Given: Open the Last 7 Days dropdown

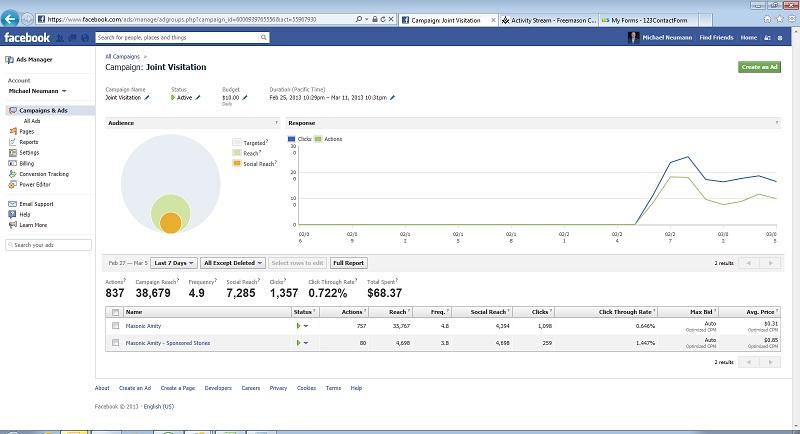Looking at the screenshot, I should 173,263.
